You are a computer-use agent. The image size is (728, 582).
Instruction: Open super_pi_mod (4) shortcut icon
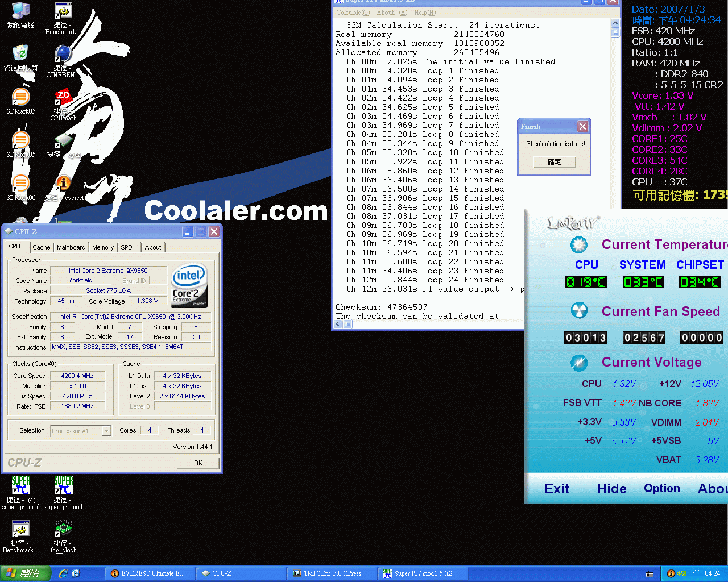click(20, 493)
